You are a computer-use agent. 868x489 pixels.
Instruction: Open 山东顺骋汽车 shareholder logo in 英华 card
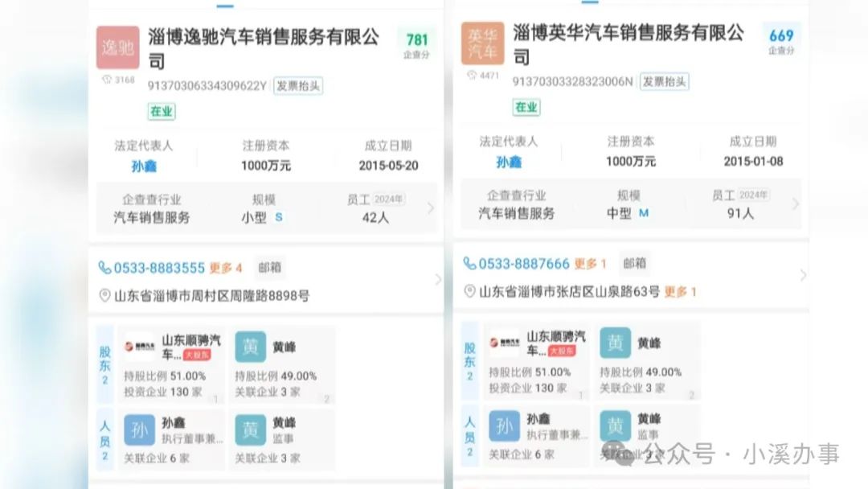pyautogui.click(x=504, y=343)
